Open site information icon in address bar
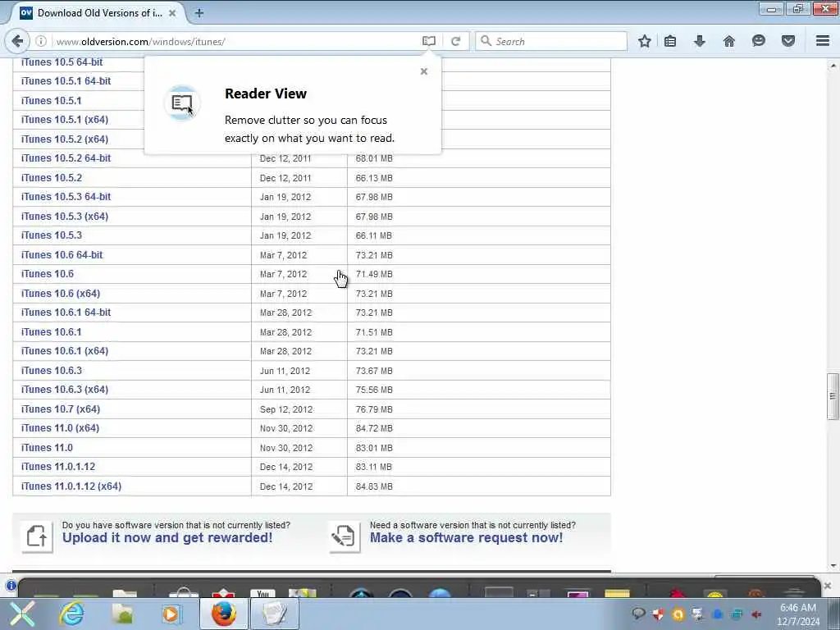840x630 pixels. point(41,41)
